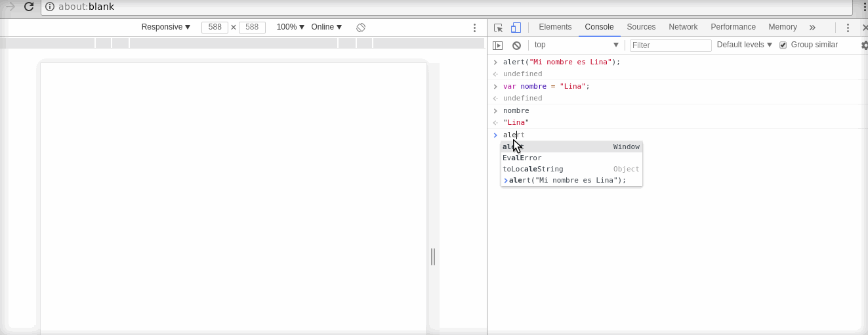Switch to the Sources tab
This screenshot has height=335, width=868.
pyautogui.click(x=641, y=27)
